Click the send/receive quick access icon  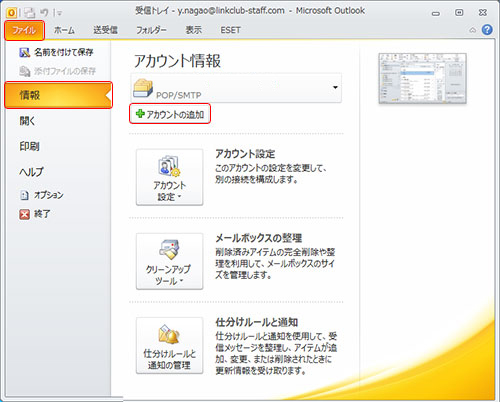tap(30, 13)
